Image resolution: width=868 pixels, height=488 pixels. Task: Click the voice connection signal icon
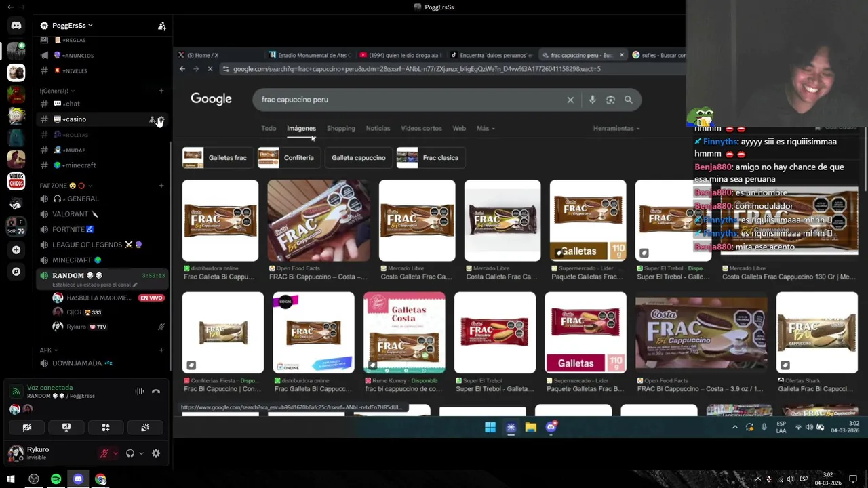click(x=16, y=391)
